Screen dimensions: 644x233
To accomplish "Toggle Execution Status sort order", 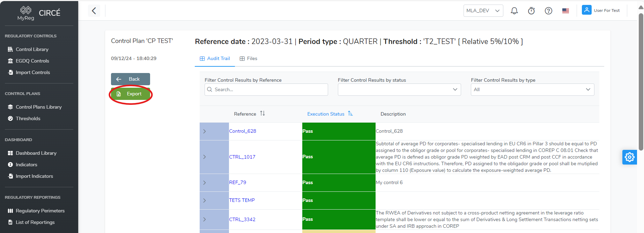I will [350, 114].
